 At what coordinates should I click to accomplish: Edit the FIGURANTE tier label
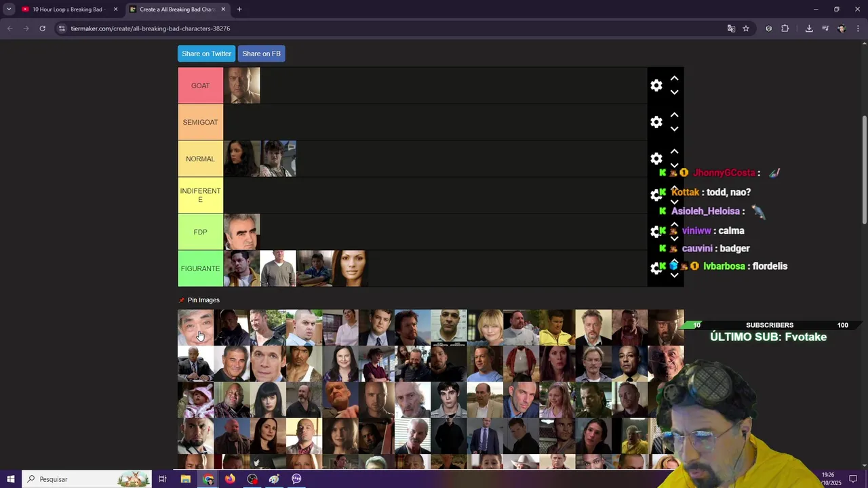(200, 268)
